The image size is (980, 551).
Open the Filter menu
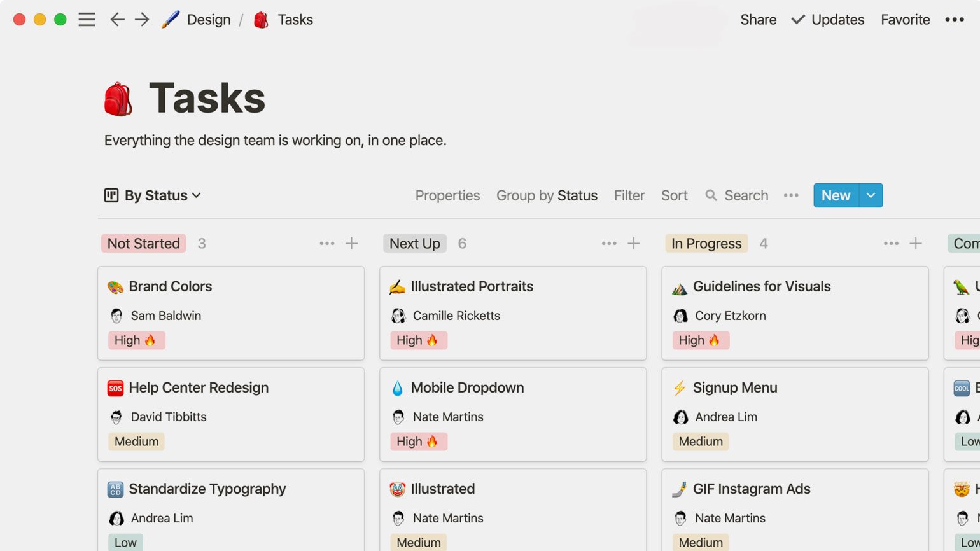pos(629,195)
